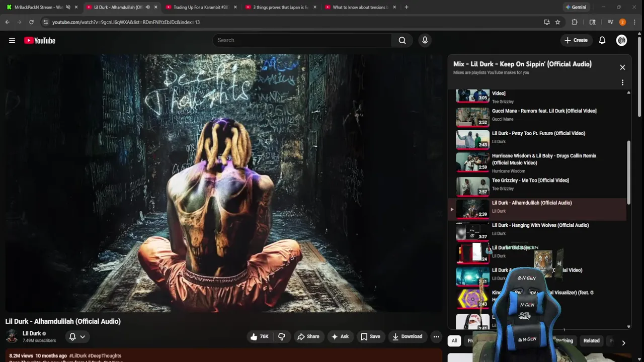Go back in browser history
This screenshot has height=362, width=644.
(x=7, y=22)
